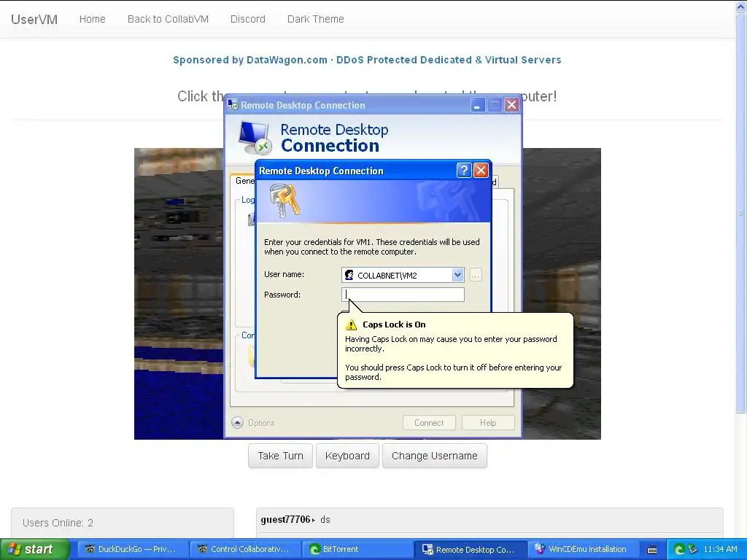Image resolution: width=747 pixels, height=560 pixels.
Task: Open the Home nav item
Action: point(93,19)
